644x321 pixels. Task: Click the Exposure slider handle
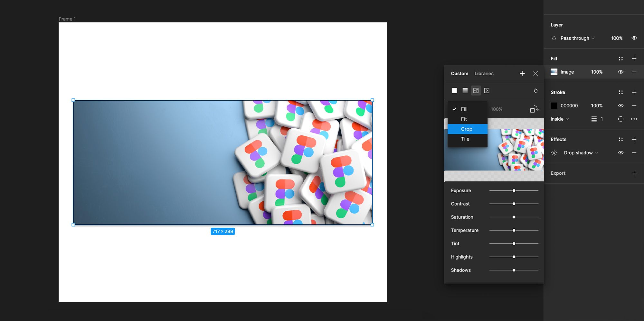tap(514, 191)
